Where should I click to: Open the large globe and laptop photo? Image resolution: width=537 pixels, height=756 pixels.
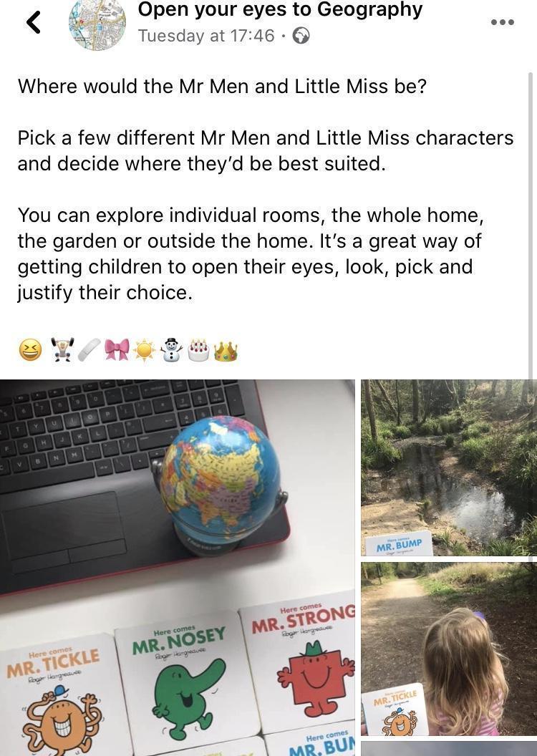point(178,568)
